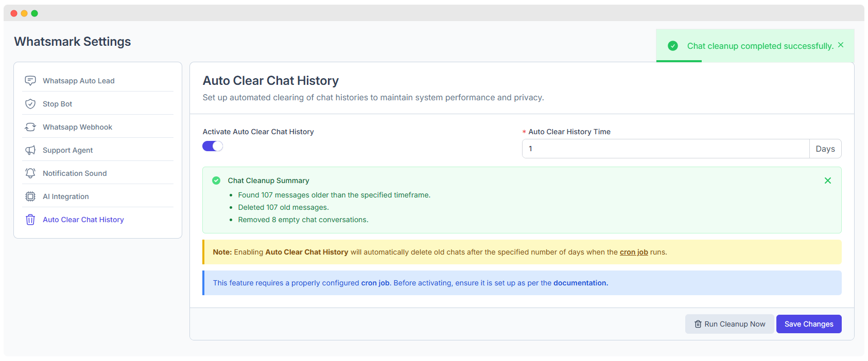Click the green check icon in success toast

coord(673,46)
